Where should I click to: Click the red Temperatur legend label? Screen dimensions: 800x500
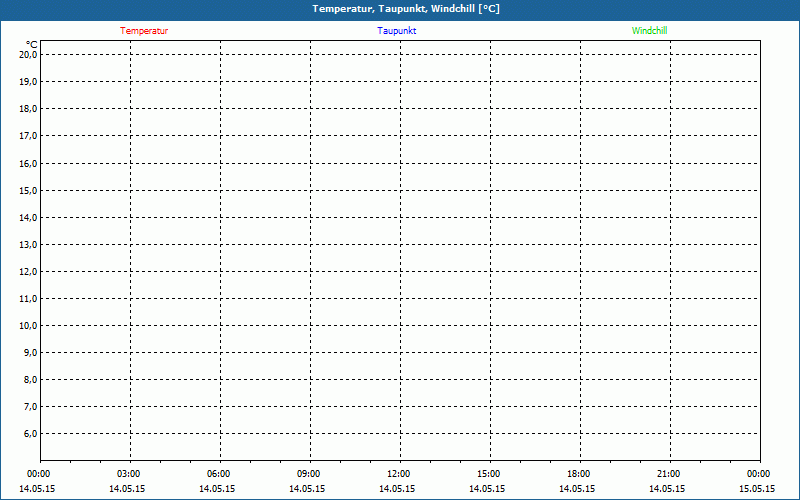click(x=144, y=31)
